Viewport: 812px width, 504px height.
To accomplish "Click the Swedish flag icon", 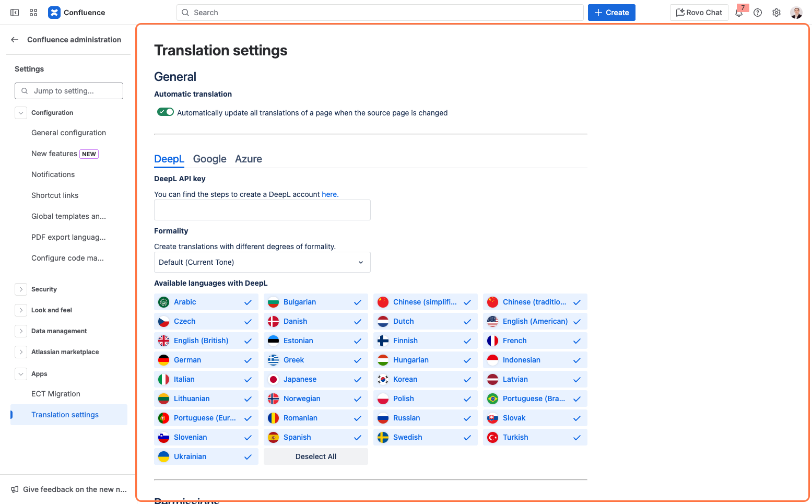I will click(383, 437).
